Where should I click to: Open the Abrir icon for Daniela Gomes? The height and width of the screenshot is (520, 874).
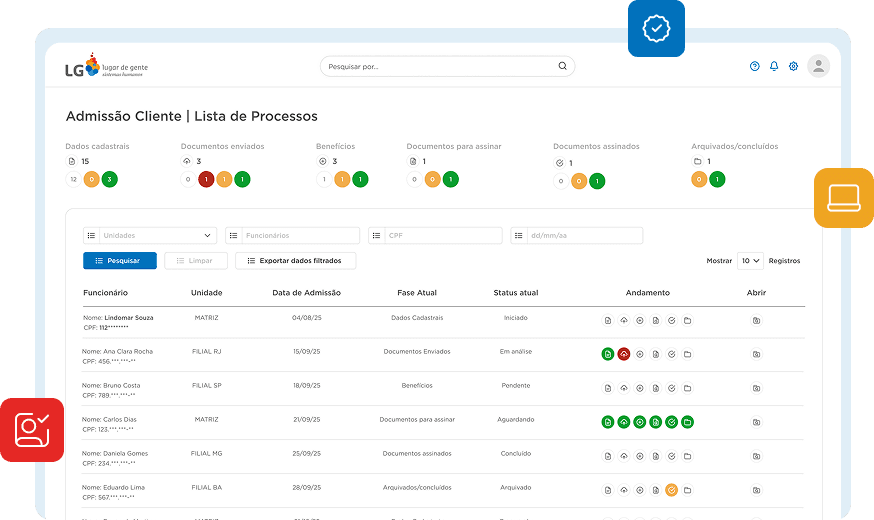756,456
